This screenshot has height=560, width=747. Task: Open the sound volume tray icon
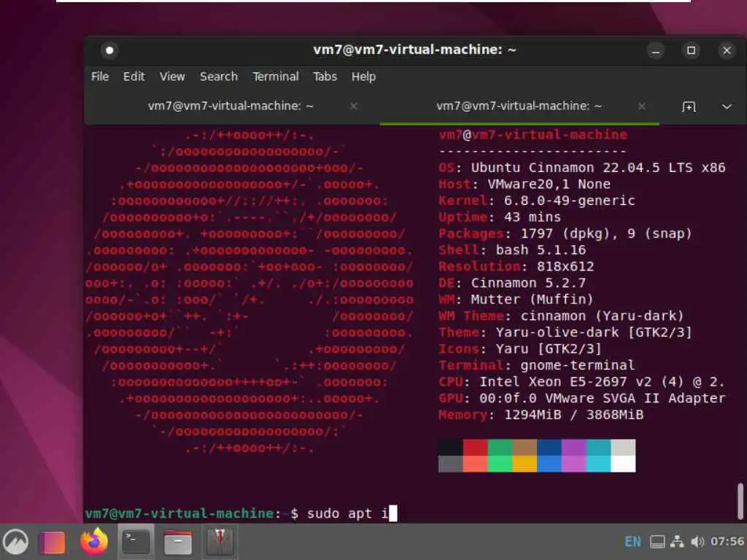click(697, 542)
